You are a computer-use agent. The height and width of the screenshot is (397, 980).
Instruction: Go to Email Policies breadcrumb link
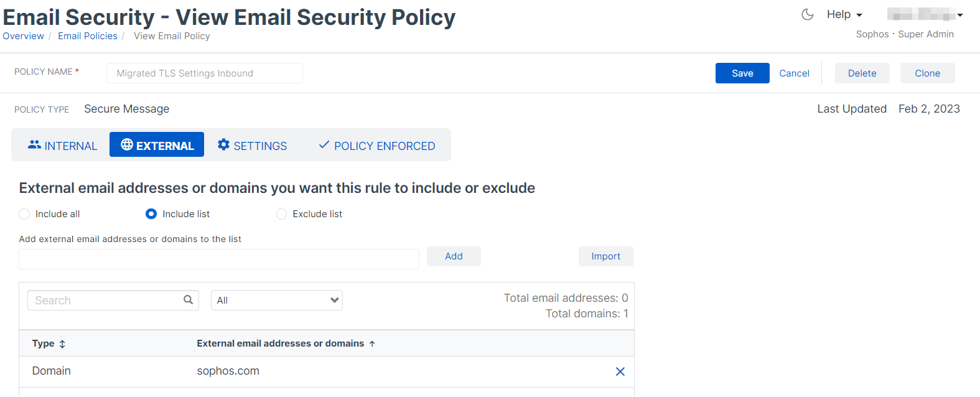click(x=88, y=36)
